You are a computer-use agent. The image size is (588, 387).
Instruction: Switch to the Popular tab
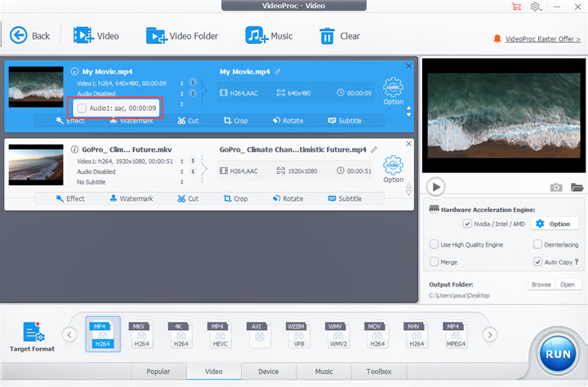158,371
